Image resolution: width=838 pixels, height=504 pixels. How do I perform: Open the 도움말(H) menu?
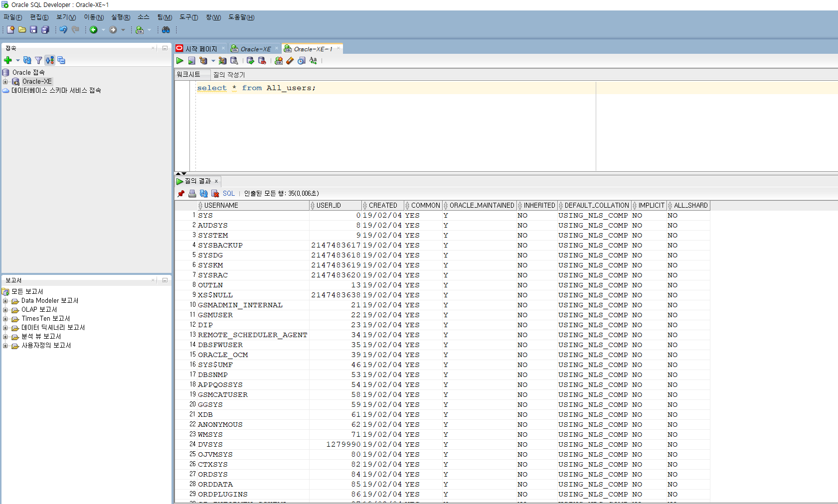[241, 17]
